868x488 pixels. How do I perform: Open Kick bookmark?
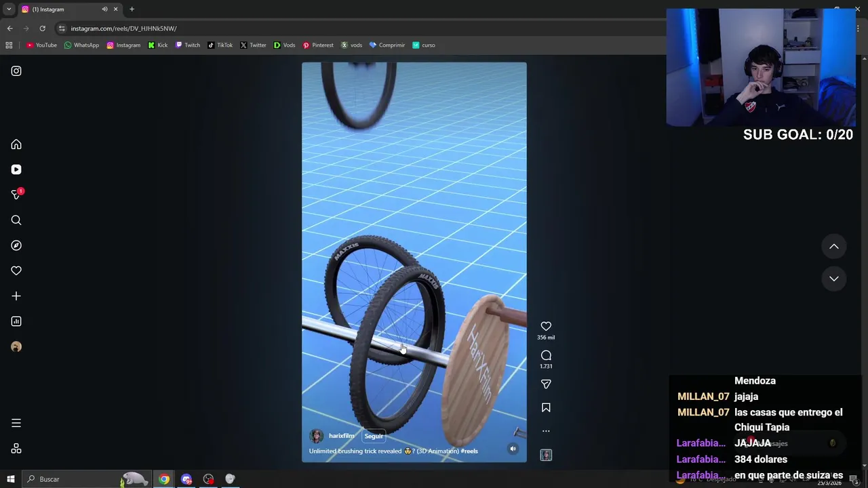[x=158, y=45]
